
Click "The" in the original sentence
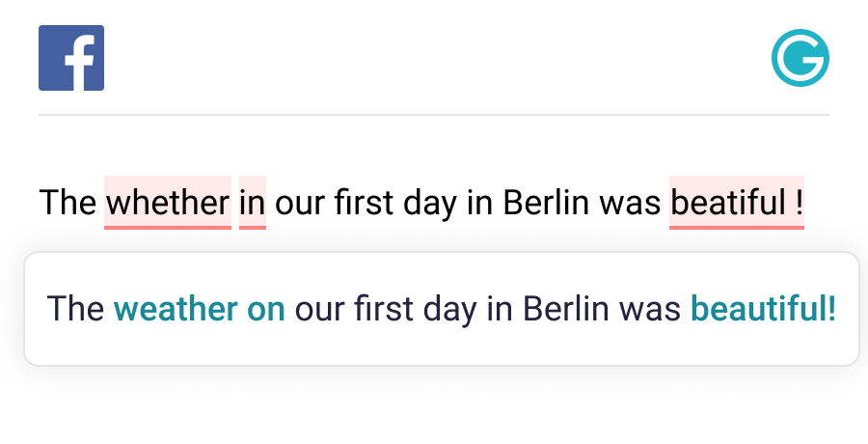pyautogui.click(x=68, y=203)
